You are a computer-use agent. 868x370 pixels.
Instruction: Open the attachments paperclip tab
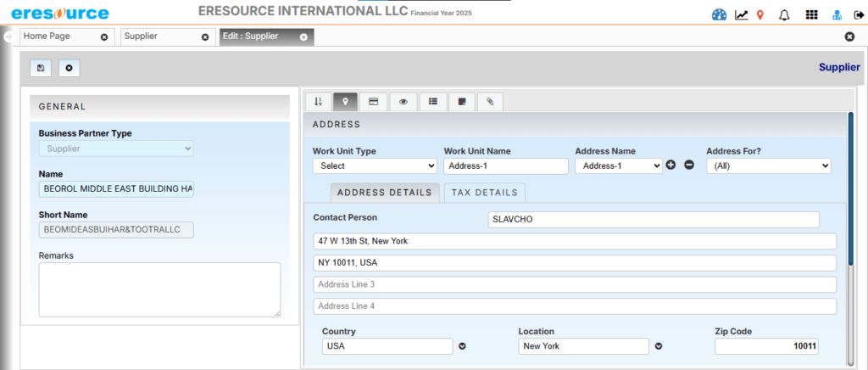point(490,102)
